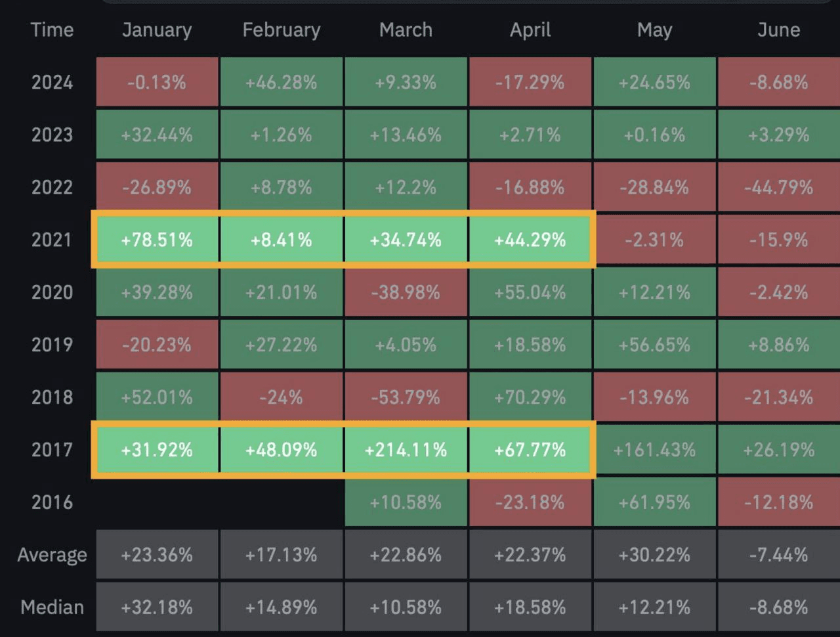Select the 2017 row label
840x637 pixels.
coord(52,450)
